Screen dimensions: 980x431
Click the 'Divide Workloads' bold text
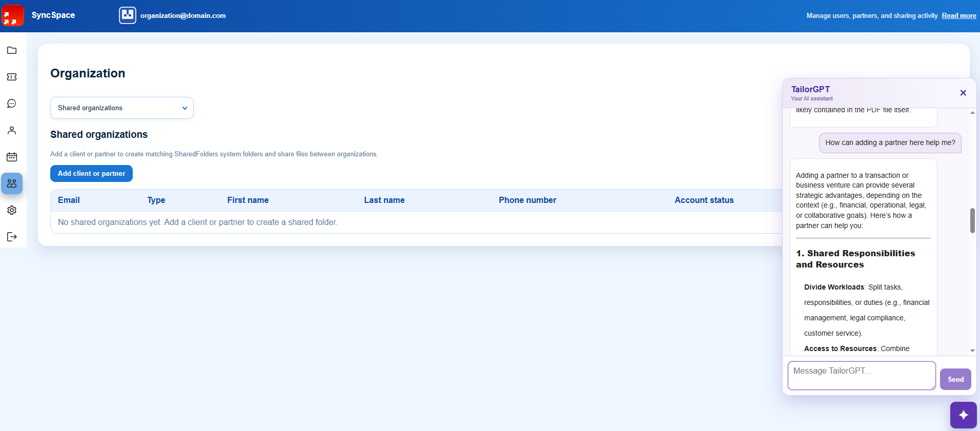point(834,287)
